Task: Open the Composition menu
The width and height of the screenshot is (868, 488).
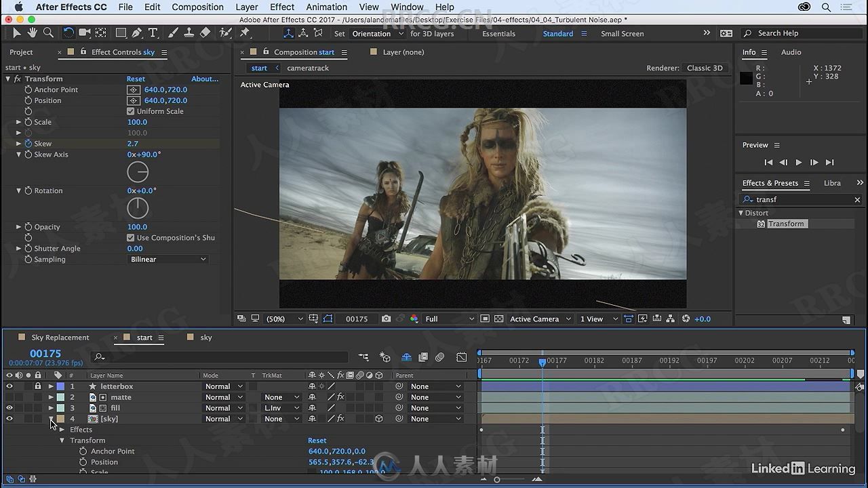Action: [x=197, y=7]
